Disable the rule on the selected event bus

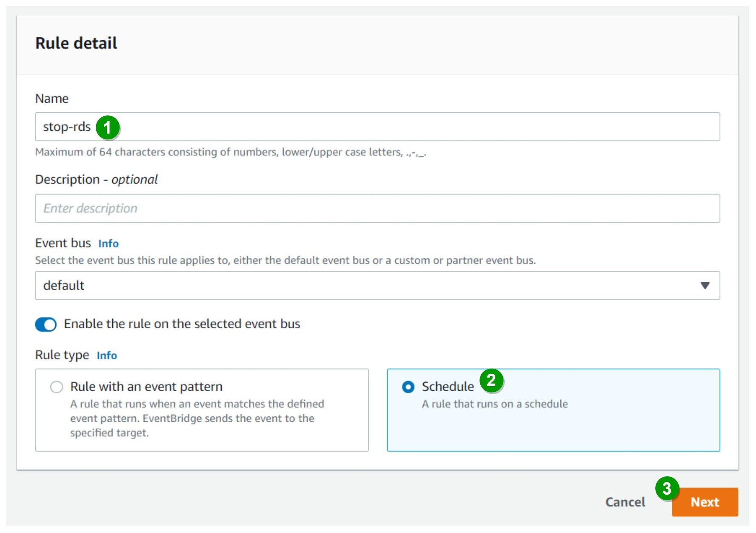(46, 324)
